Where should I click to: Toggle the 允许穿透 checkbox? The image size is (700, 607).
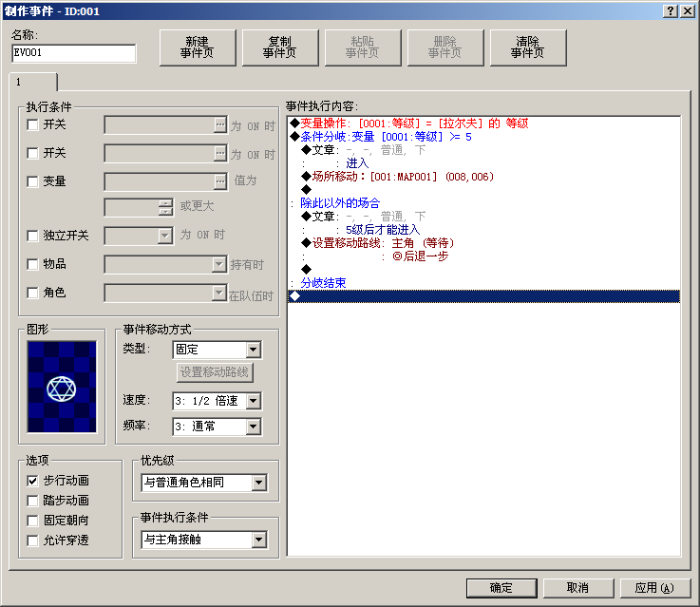point(32,541)
